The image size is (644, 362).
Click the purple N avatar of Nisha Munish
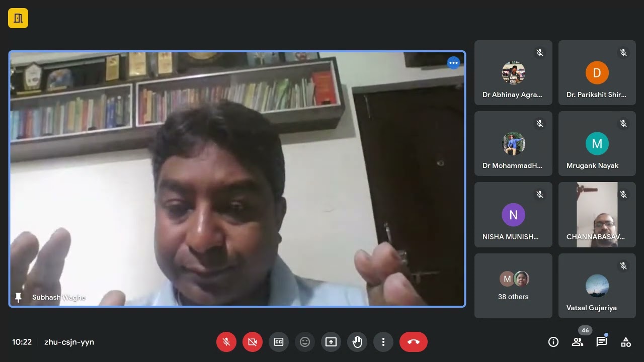point(513,215)
